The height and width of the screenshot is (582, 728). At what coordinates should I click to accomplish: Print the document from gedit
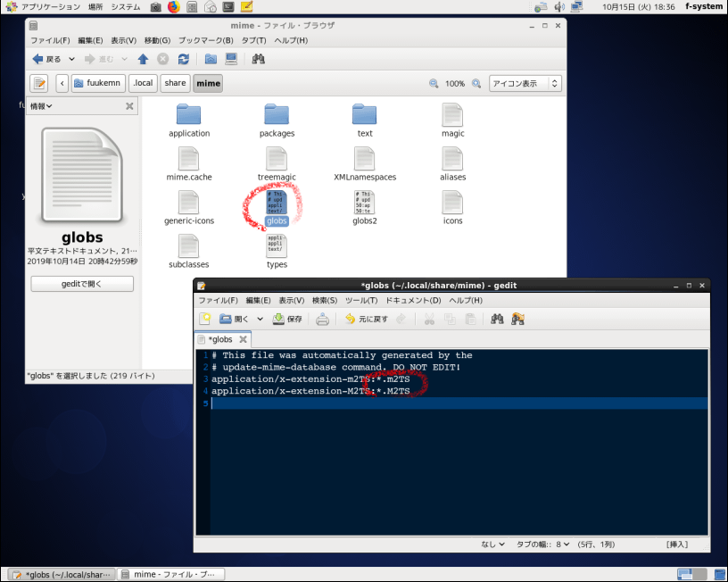click(x=322, y=319)
